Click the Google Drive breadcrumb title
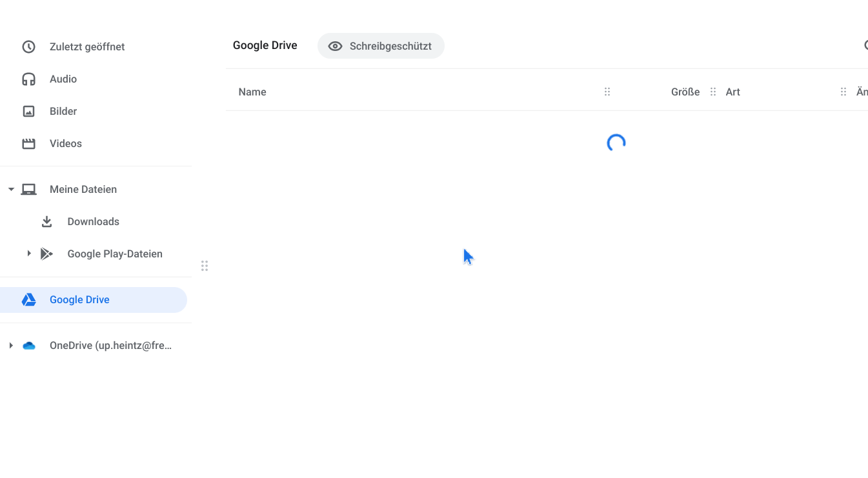 265,45
